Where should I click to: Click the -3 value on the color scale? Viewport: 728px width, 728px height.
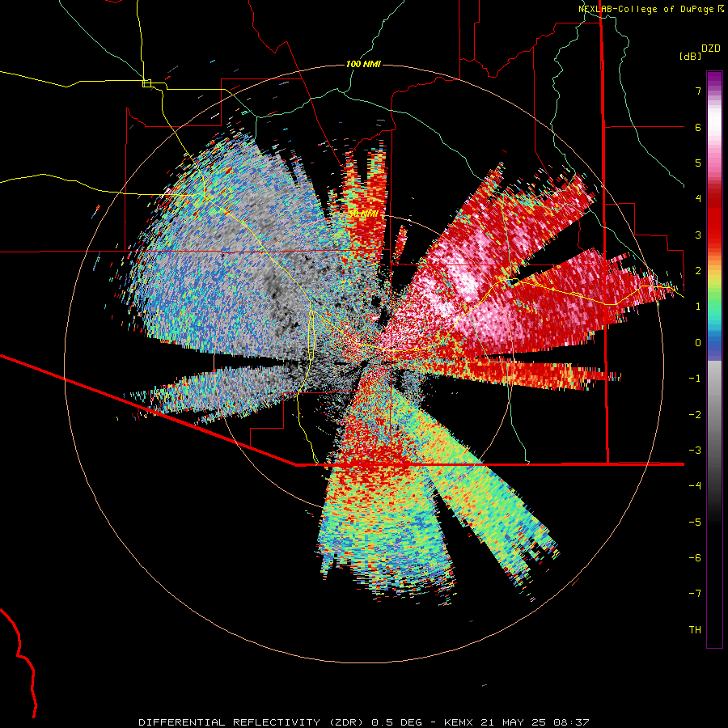[x=695, y=451]
